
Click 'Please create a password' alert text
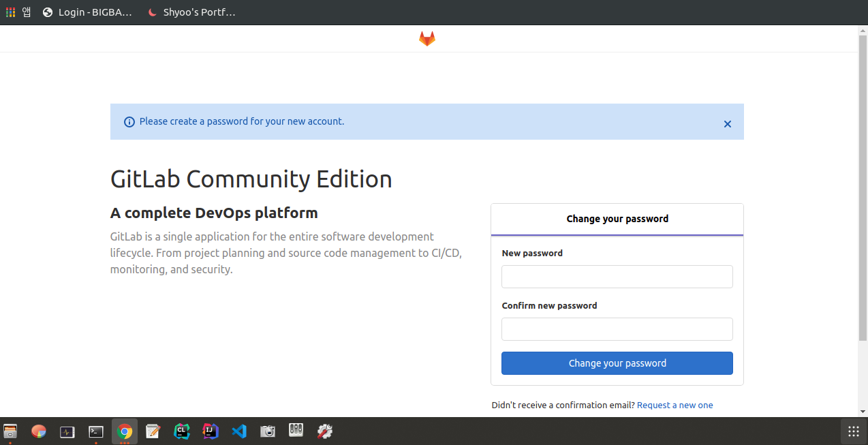(242, 121)
